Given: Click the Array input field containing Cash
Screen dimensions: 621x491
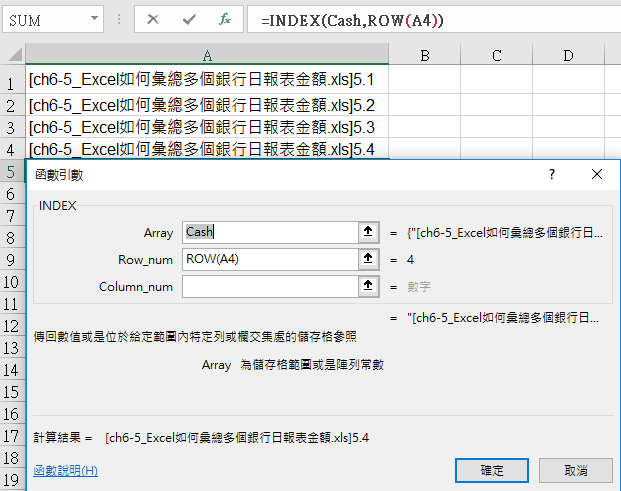Looking at the screenshot, I should coord(270,232).
